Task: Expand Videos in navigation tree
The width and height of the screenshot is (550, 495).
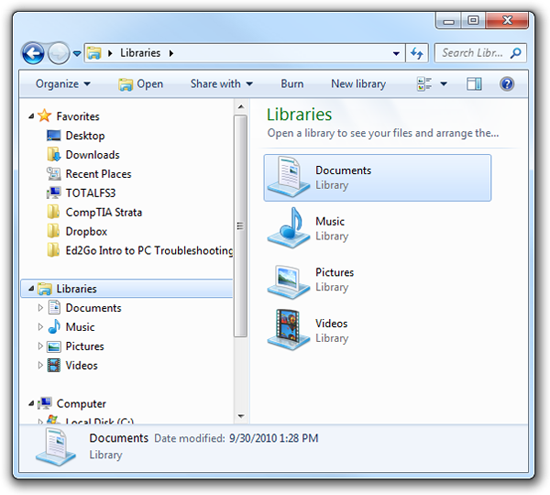Action: (x=40, y=365)
